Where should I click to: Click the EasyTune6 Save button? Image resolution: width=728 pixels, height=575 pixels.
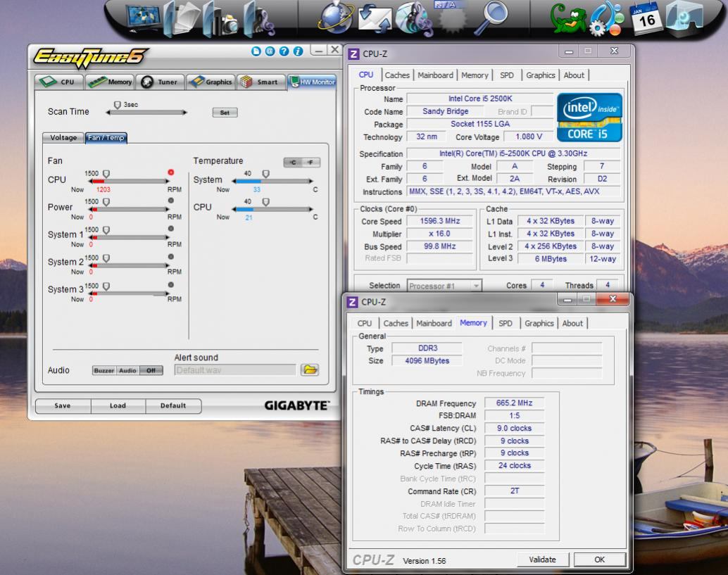click(x=63, y=405)
